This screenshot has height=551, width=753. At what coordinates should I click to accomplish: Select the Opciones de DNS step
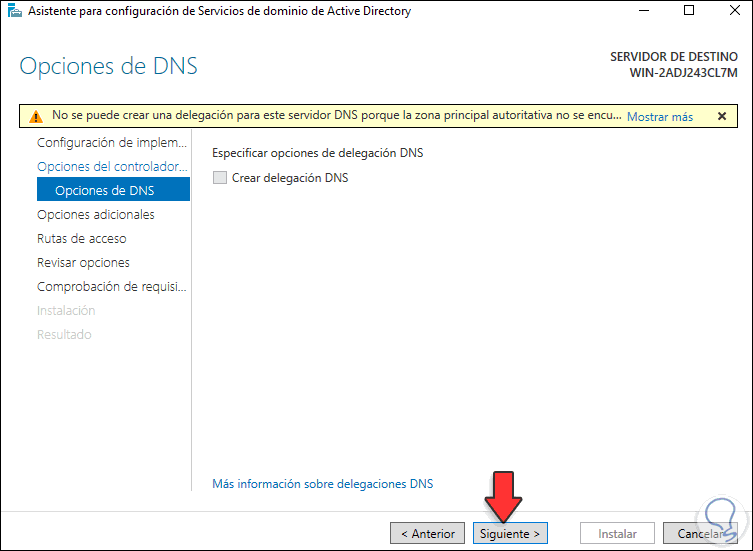113,189
